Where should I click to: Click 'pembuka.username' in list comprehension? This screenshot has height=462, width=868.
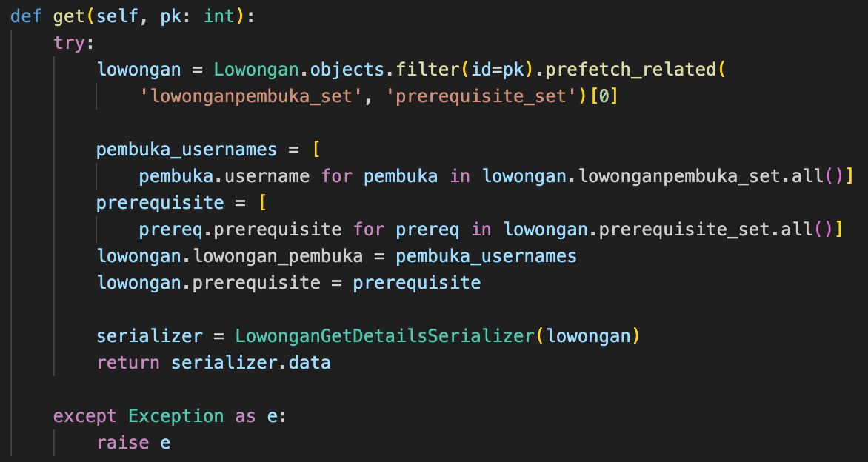(224, 176)
